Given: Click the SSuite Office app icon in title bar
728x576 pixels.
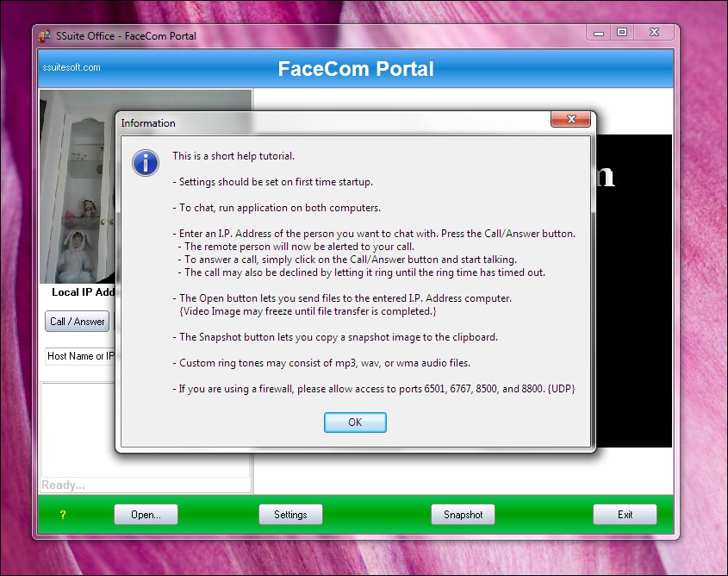Looking at the screenshot, I should pyautogui.click(x=45, y=35).
